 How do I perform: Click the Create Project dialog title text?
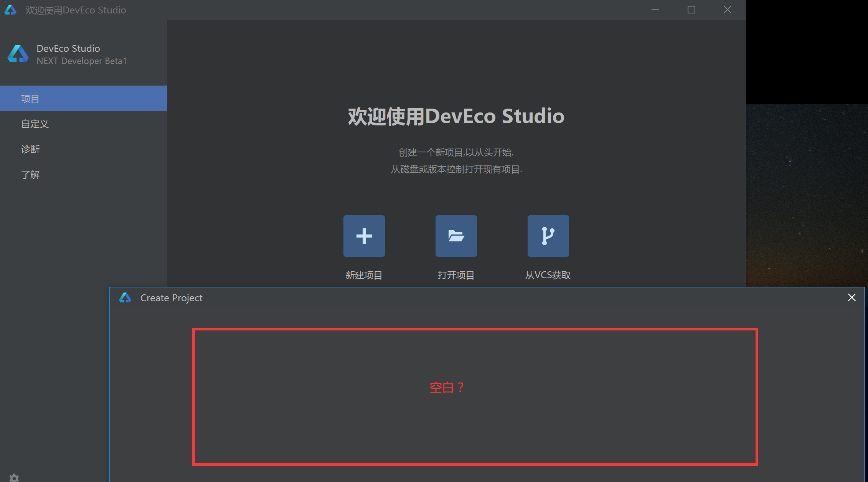pyautogui.click(x=171, y=298)
